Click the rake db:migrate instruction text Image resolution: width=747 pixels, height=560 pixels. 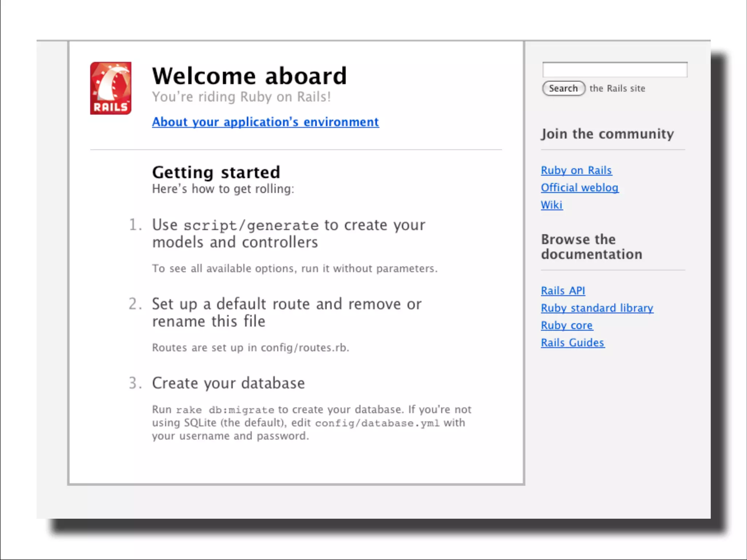311,423
